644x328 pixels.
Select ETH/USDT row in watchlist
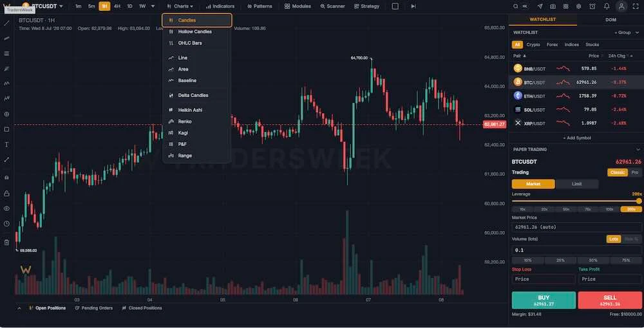pyautogui.click(x=575, y=96)
